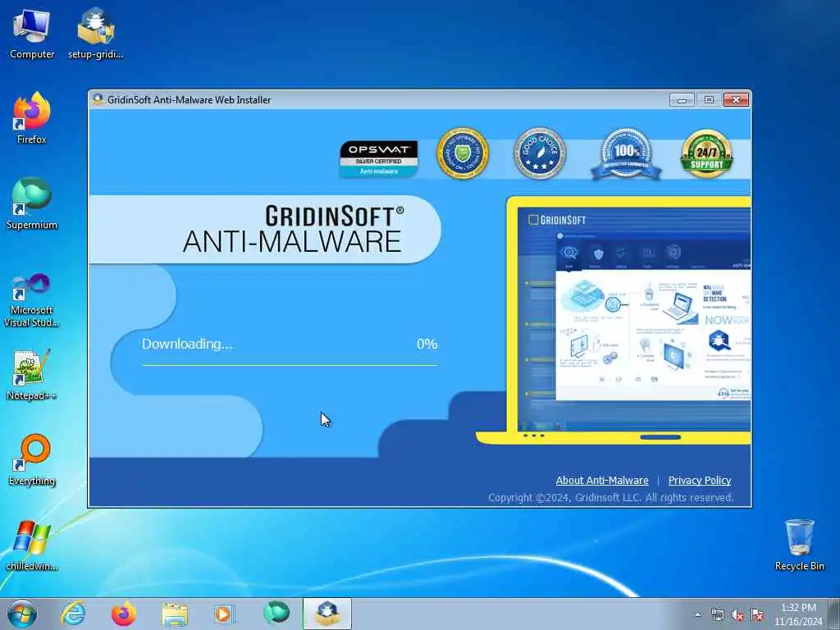
Task: Open Windows Explorer from the taskbar
Action: [x=175, y=614]
